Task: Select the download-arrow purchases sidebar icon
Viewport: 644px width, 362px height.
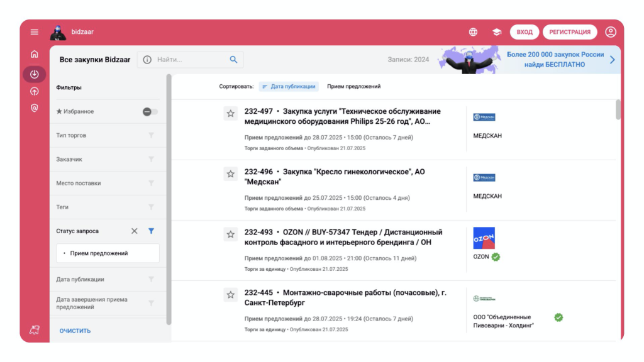Action: click(35, 74)
